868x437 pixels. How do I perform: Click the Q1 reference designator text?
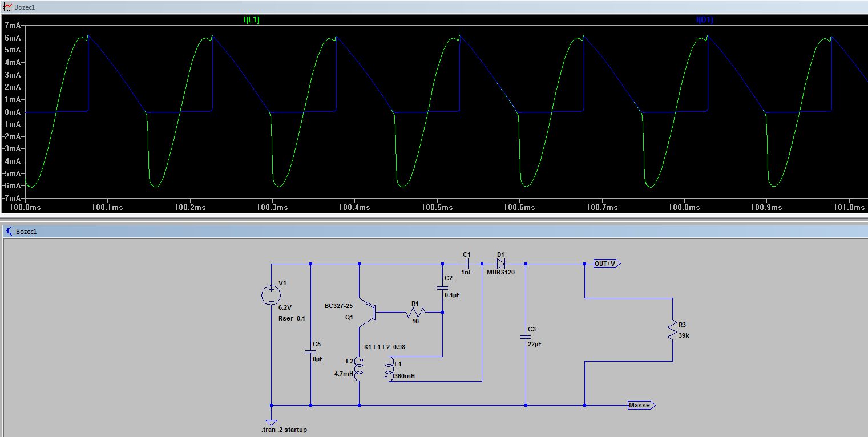349,318
